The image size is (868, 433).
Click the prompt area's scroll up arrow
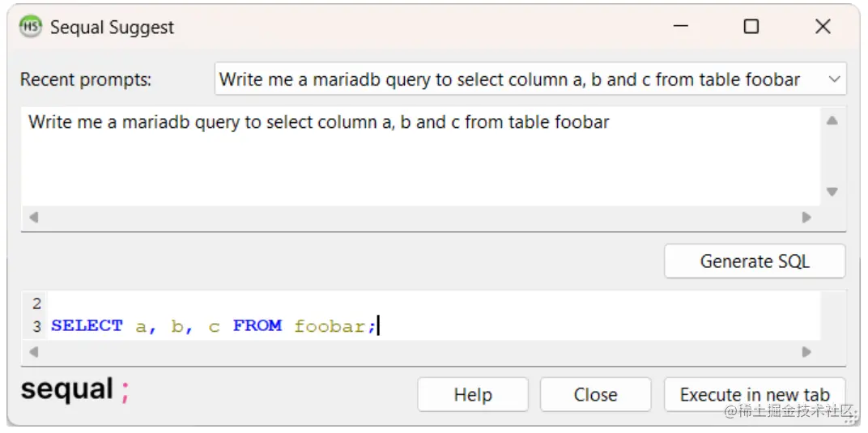[832, 121]
